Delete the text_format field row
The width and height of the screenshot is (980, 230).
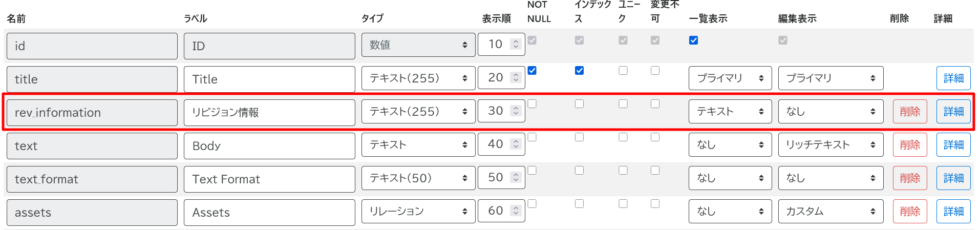pyautogui.click(x=909, y=178)
